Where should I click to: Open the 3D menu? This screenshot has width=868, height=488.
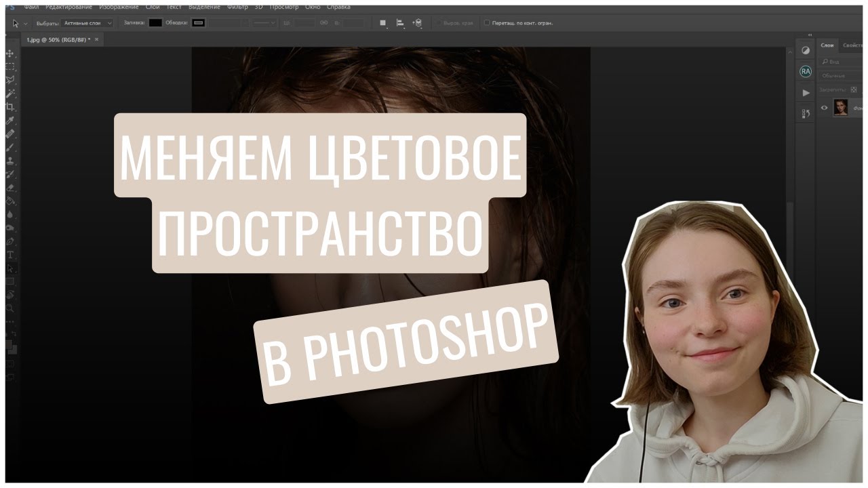pos(258,7)
